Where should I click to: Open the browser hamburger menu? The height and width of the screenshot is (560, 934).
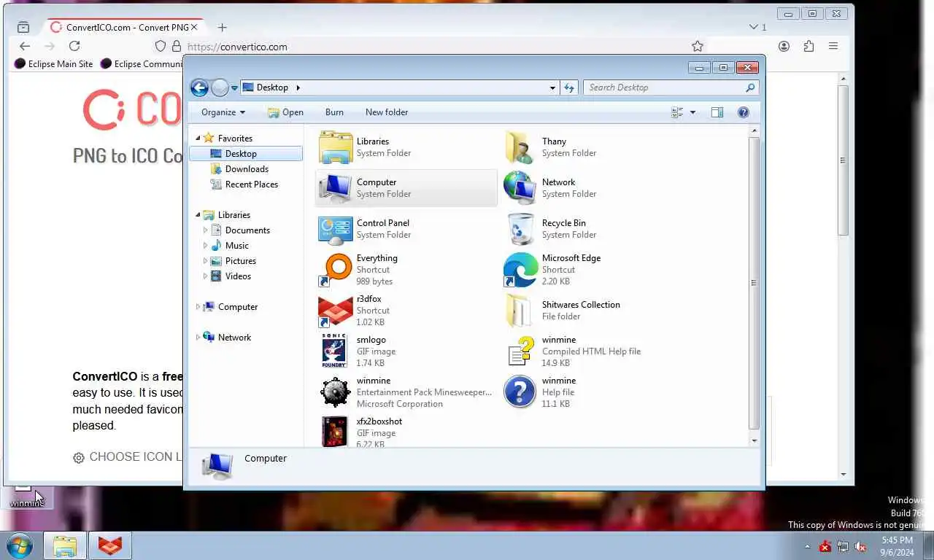833,46
